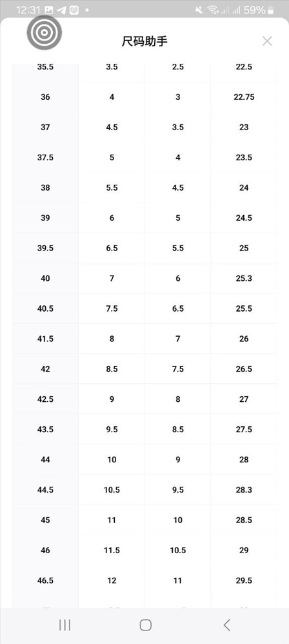Tap the Android back arrow icon
This screenshot has width=289, height=644.
(226, 625)
